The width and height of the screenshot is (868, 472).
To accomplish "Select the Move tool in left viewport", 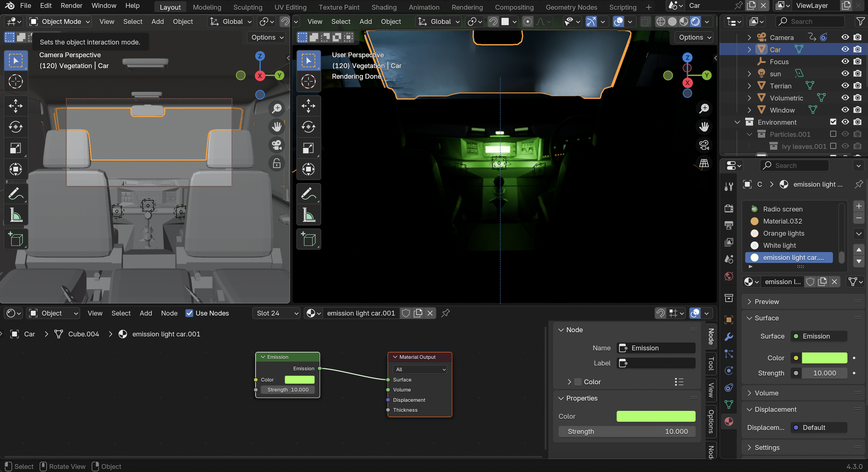I will coord(16,106).
